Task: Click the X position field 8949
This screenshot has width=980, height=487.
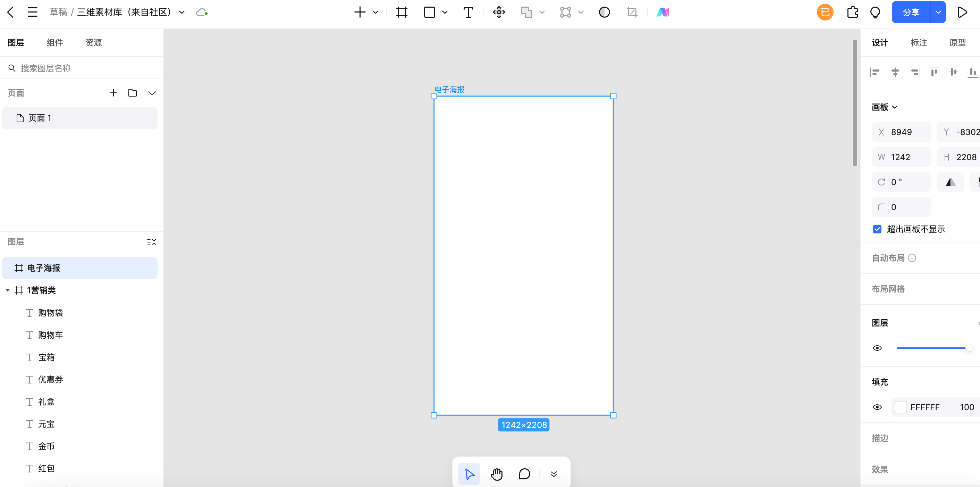Action: (x=901, y=132)
